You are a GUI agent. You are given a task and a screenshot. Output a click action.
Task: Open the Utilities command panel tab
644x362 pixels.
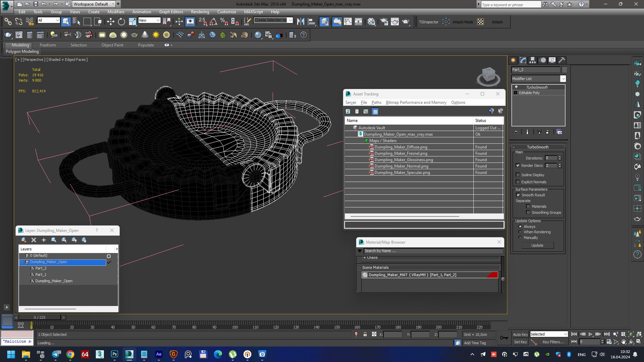pyautogui.click(x=562, y=60)
